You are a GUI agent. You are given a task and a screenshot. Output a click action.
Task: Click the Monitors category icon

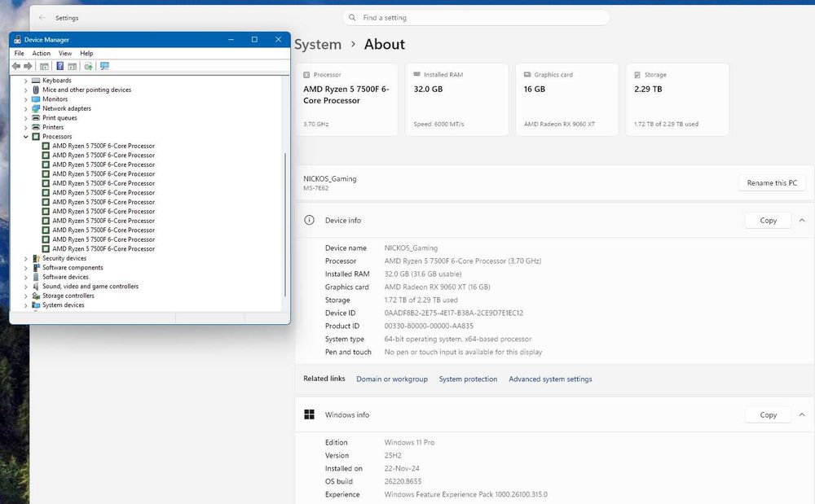pyautogui.click(x=36, y=99)
